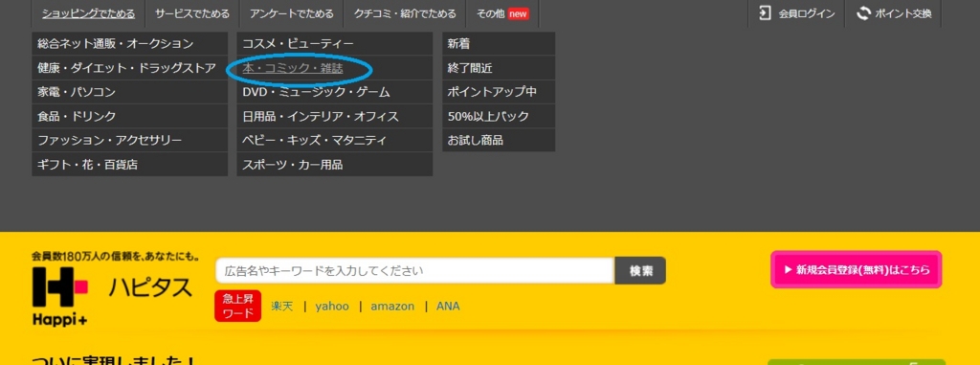Open the アンケートでためる tab
The width and height of the screenshot is (980, 365).
(x=291, y=13)
